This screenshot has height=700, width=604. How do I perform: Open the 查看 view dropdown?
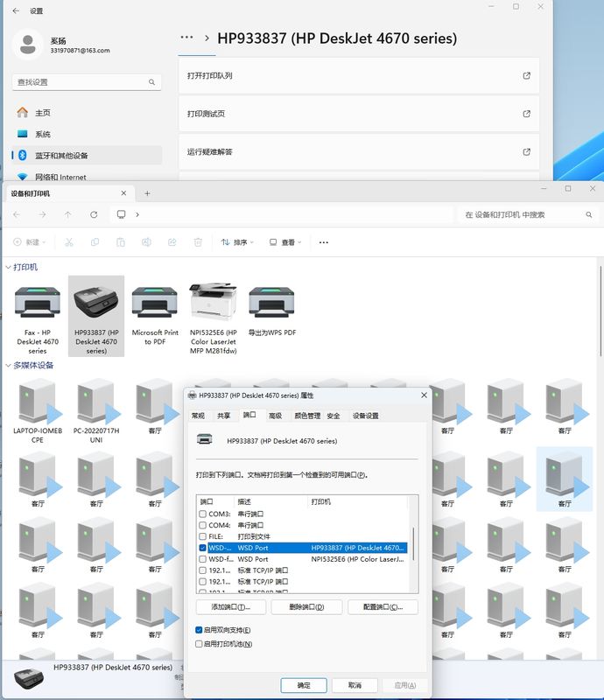(285, 242)
